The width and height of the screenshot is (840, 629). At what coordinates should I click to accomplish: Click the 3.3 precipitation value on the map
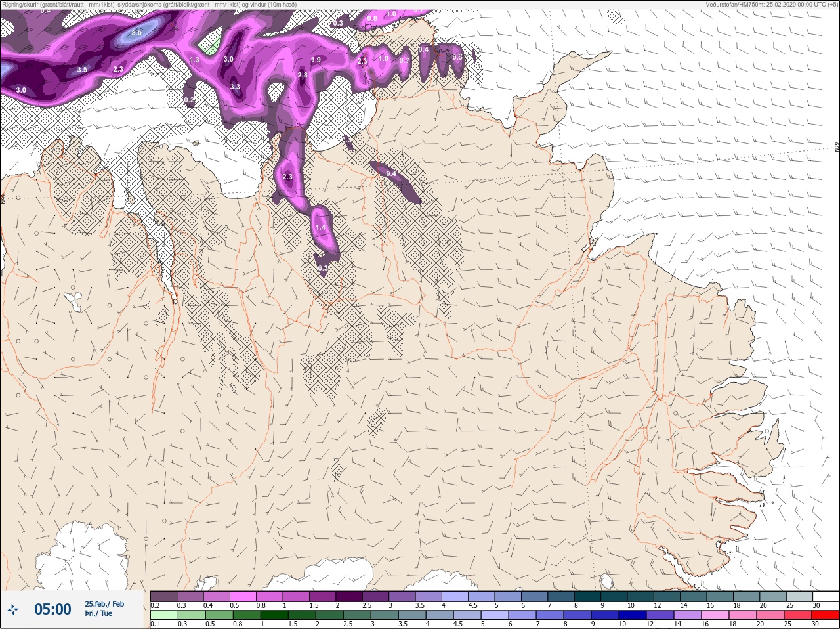[x=235, y=87]
